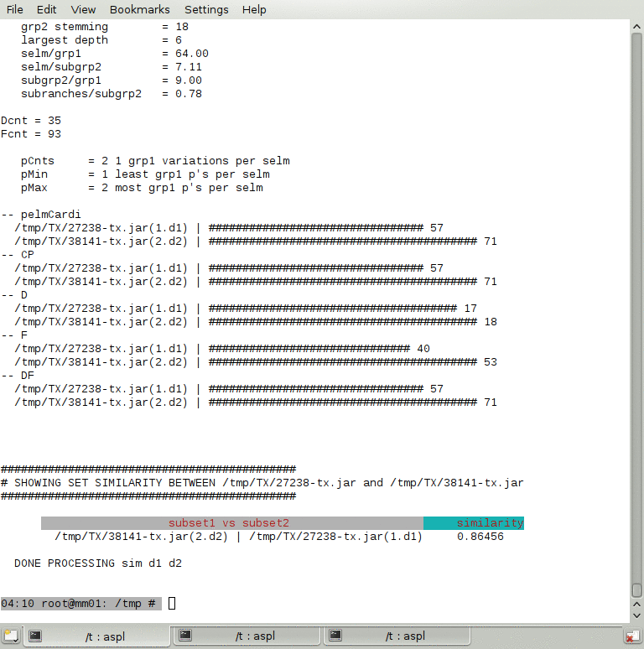Click the Fcnt = 93 line
644x649 pixels.
31,134
